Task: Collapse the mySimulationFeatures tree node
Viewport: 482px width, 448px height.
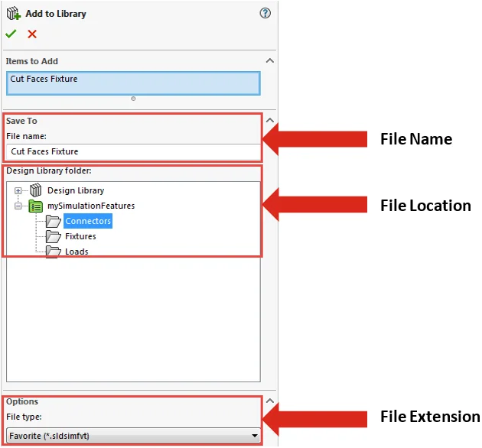Action: (18, 206)
